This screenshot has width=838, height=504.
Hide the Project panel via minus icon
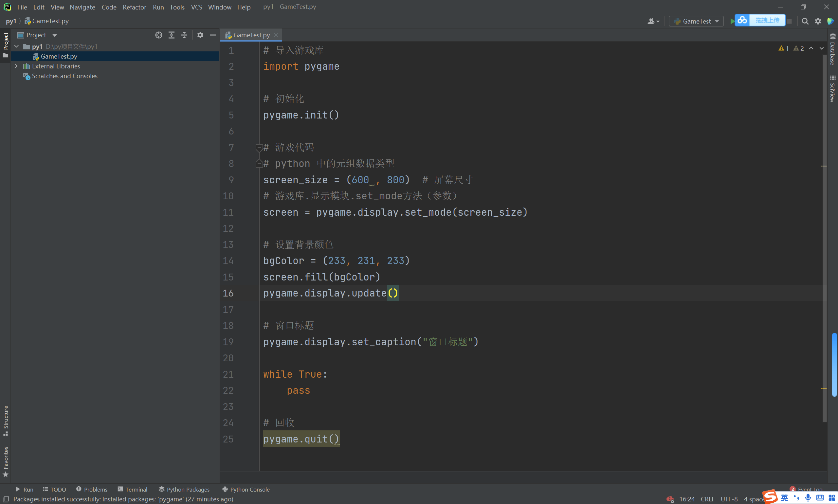tap(213, 35)
